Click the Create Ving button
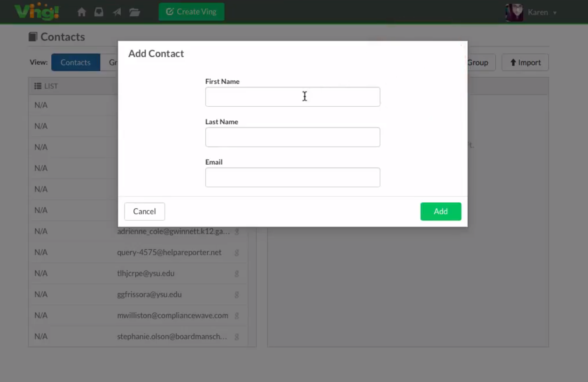The height and width of the screenshot is (382, 588). pos(191,12)
